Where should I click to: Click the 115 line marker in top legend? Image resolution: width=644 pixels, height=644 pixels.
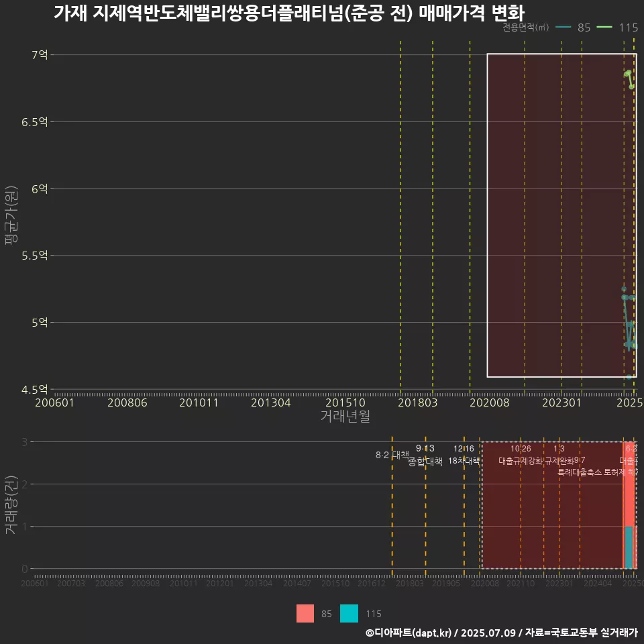point(604,28)
